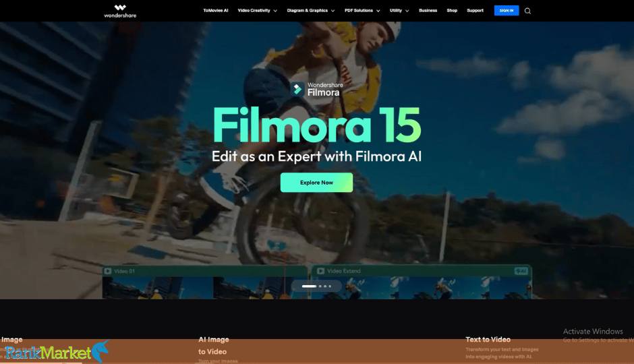Expand the PDF Solutions chevron
This screenshot has width=634, height=364.
tap(378, 11)
